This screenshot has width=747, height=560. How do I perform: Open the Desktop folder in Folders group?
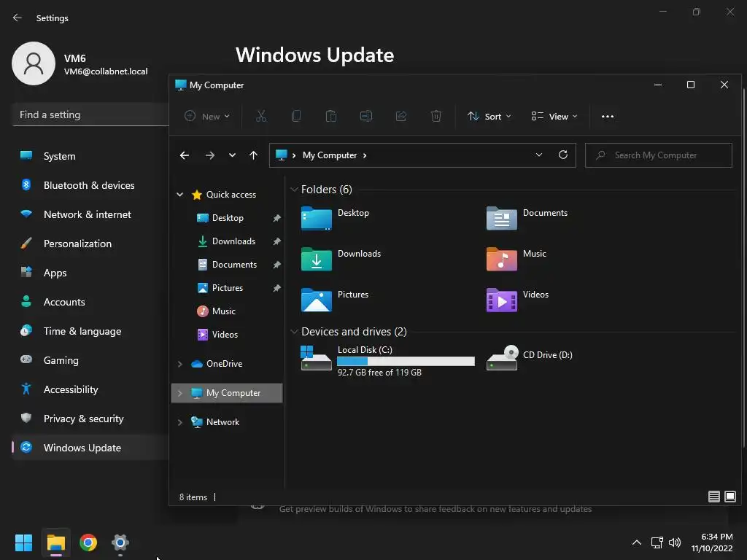point(336,218)
